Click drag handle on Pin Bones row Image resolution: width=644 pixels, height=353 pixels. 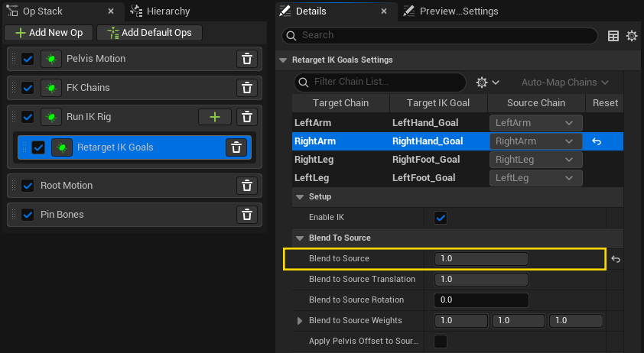(x=14, y=215)
